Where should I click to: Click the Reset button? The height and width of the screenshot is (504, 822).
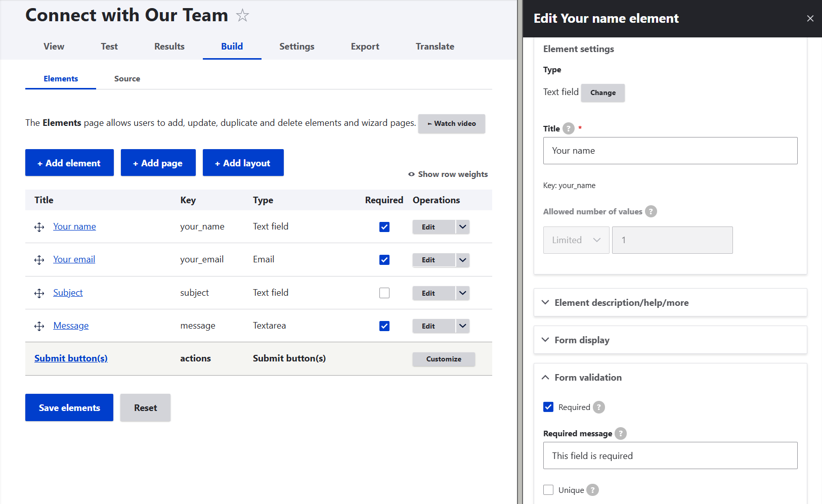coord(145,407)
